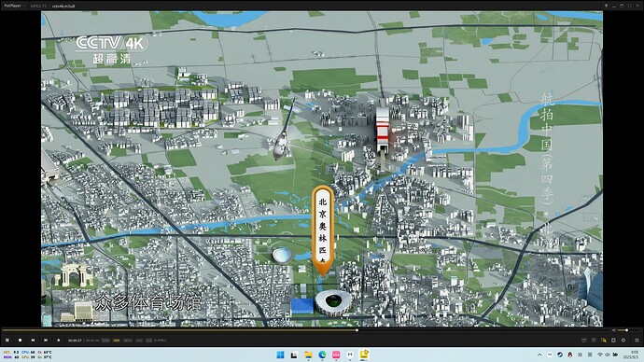
Task: Click the cctv4k.m3u8 title tab
Action: point(63,7)
